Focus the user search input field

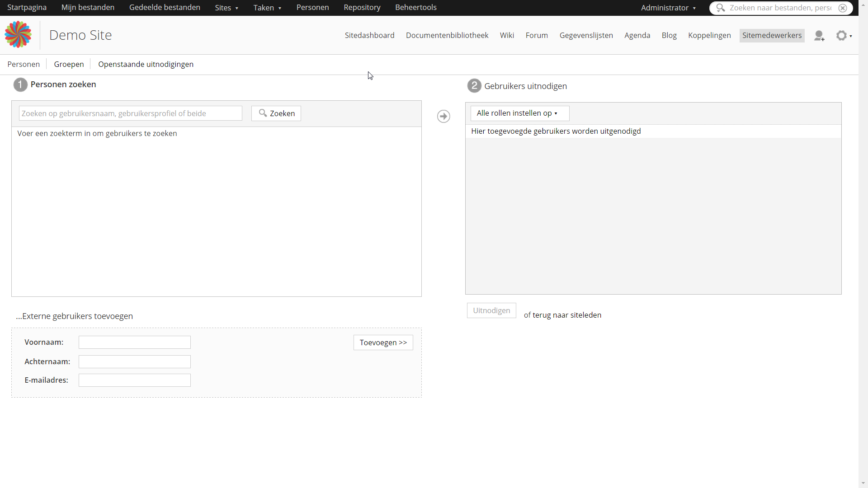[x=131, y=113]
